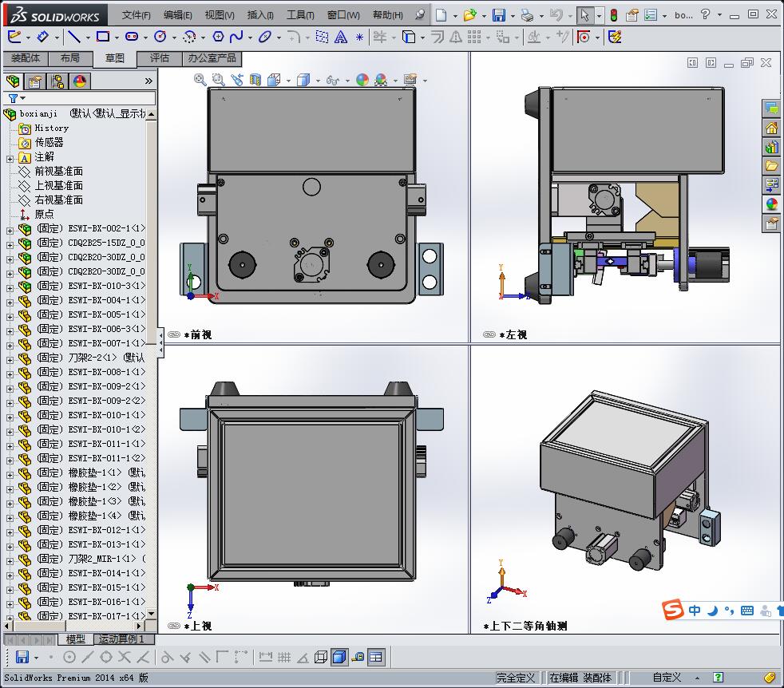Open the Rectangle tool dropdown arrow
This screenshot has height=688, width=784.
(x=117, y=38)
